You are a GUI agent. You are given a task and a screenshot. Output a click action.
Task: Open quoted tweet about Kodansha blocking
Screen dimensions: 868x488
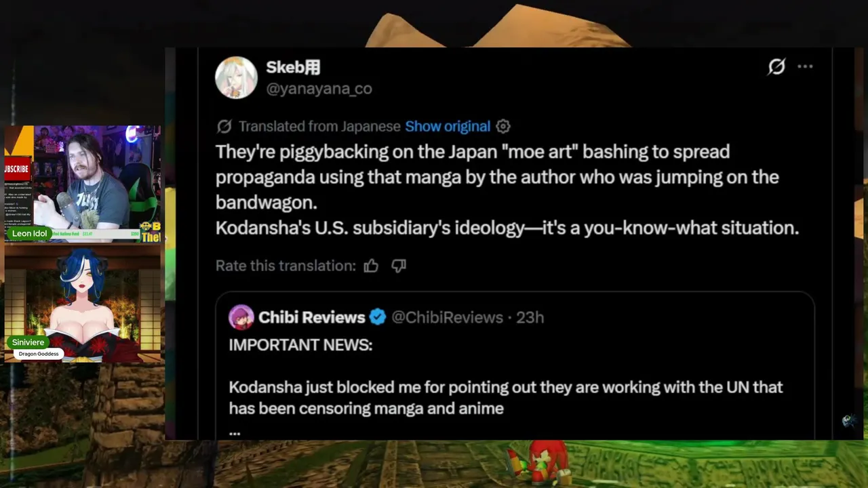(515, 366)
